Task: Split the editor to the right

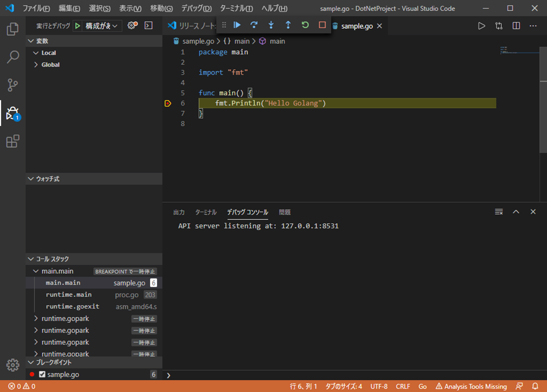Action: point(516,26)
